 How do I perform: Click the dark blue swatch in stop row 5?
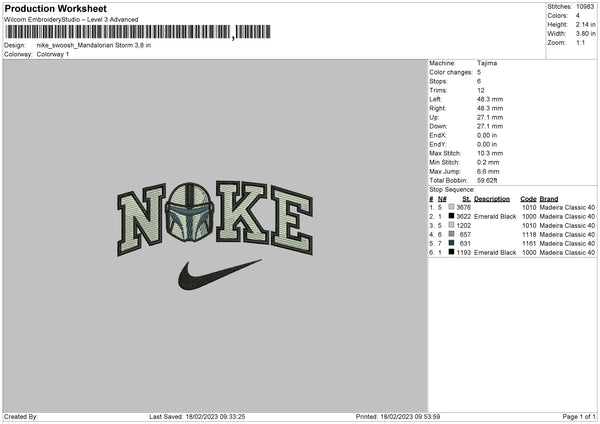[x=452, y=243]
